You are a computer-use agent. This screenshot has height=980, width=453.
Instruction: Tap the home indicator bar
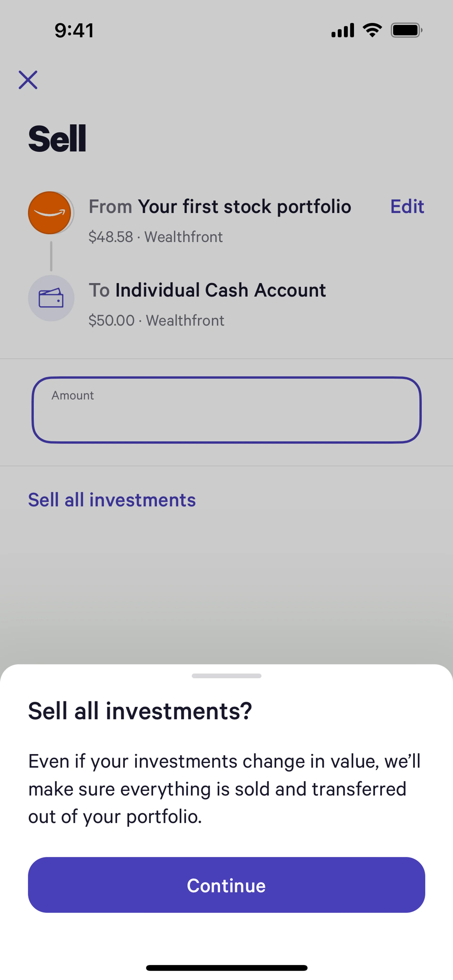coord(226,967)
